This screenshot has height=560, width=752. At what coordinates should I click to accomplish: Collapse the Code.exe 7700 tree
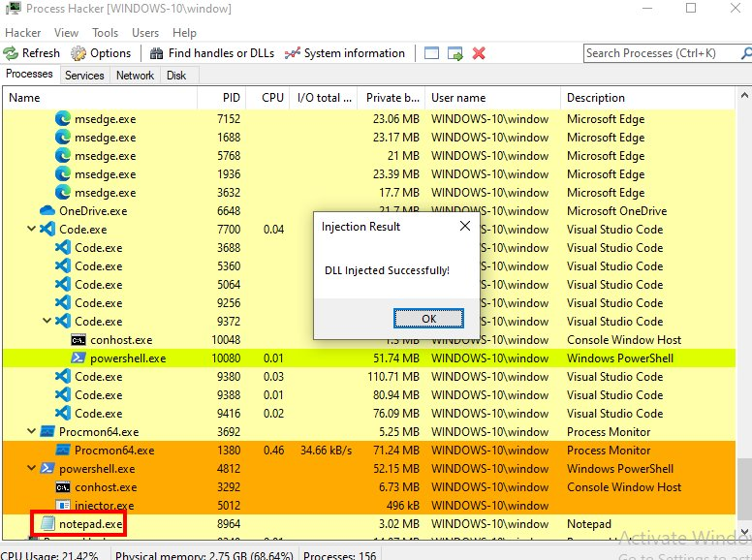[x=32, y=229]
